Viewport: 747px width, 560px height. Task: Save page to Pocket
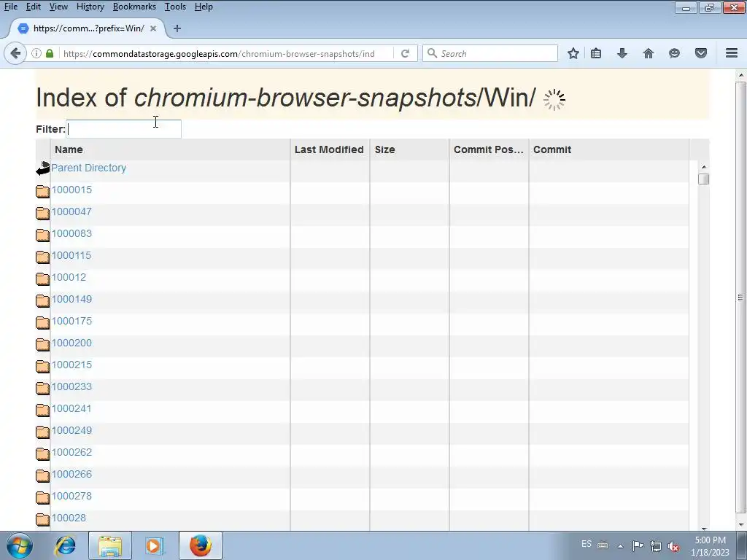click(x=701, y=53)
